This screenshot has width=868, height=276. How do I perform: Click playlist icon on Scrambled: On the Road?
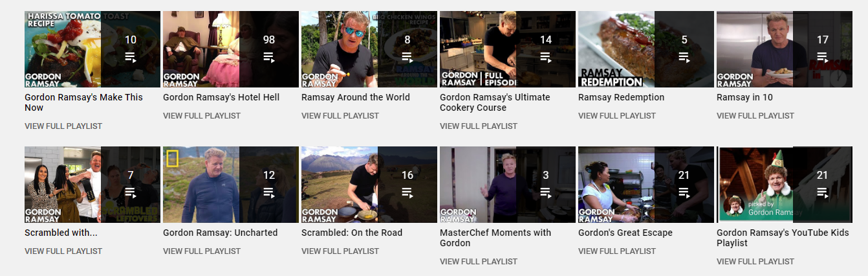pyautogui.click(x=407, y=192)
